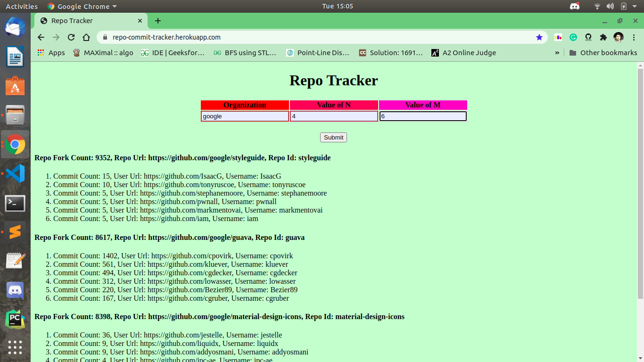The width and height of the screenshot is (644, 362).
Task: Open a new browser tab
Action: coord(158,21)
